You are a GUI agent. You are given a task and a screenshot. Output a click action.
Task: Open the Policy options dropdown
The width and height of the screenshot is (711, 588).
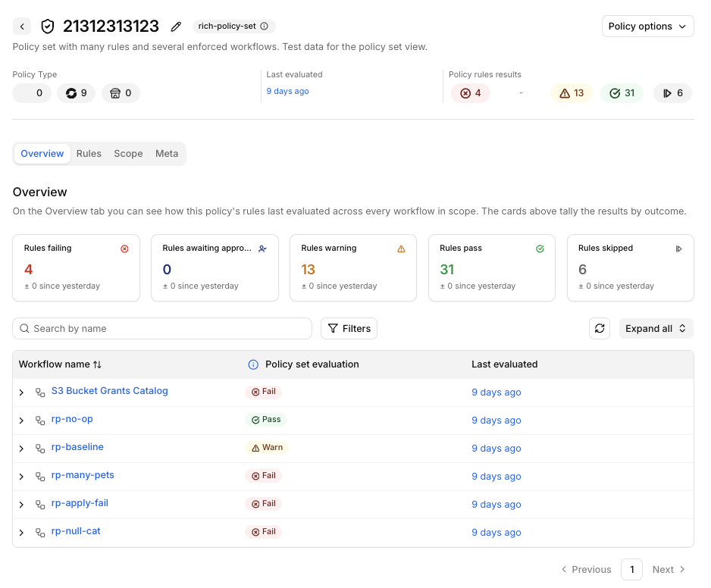pos(647,27)
